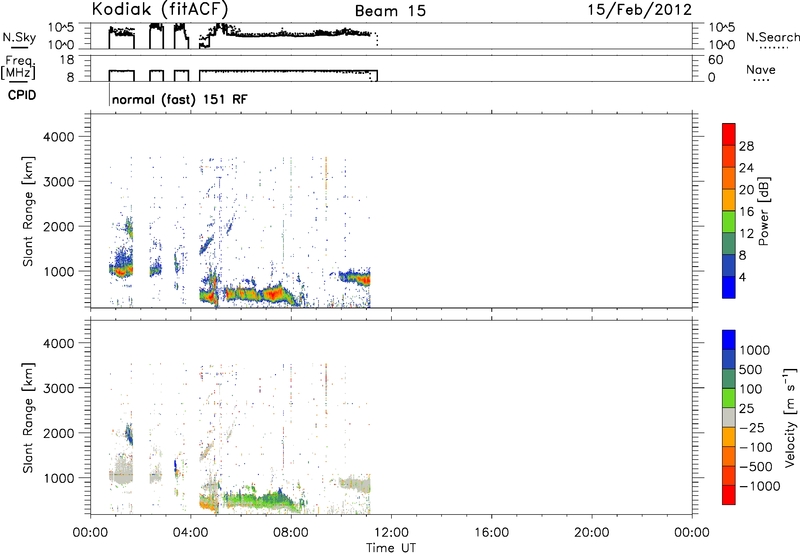Select the CPID row label
The image size is (800, 554).
[22, 95]
